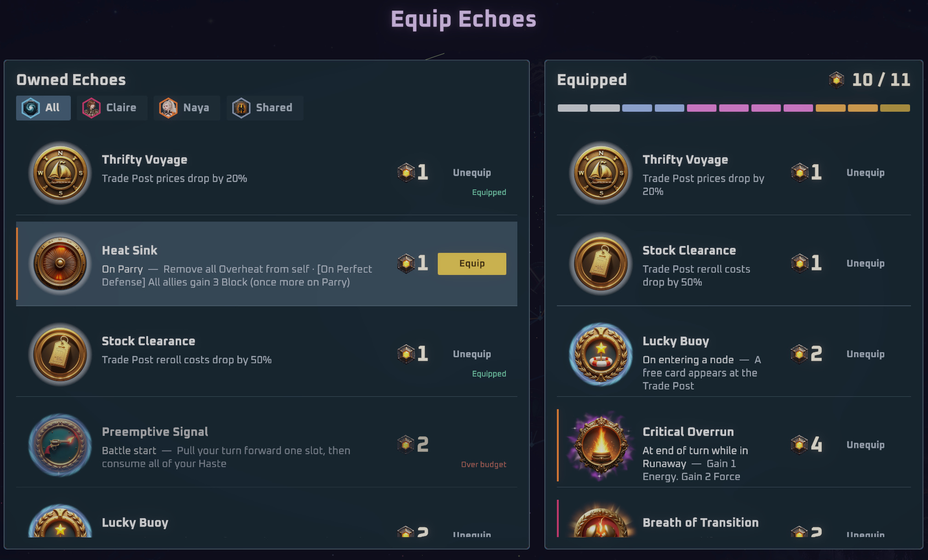Switch to the Naya filter tab

[x=187, y=108]
